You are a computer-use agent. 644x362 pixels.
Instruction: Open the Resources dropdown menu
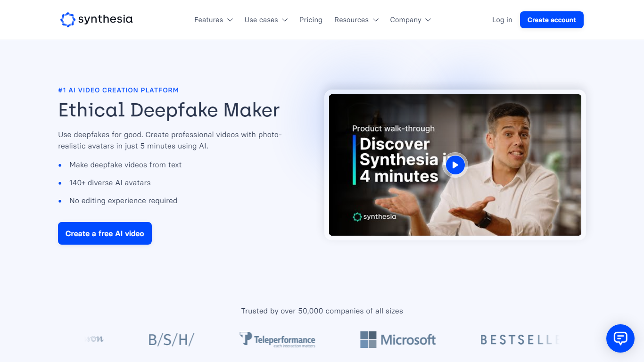(356, 20)
